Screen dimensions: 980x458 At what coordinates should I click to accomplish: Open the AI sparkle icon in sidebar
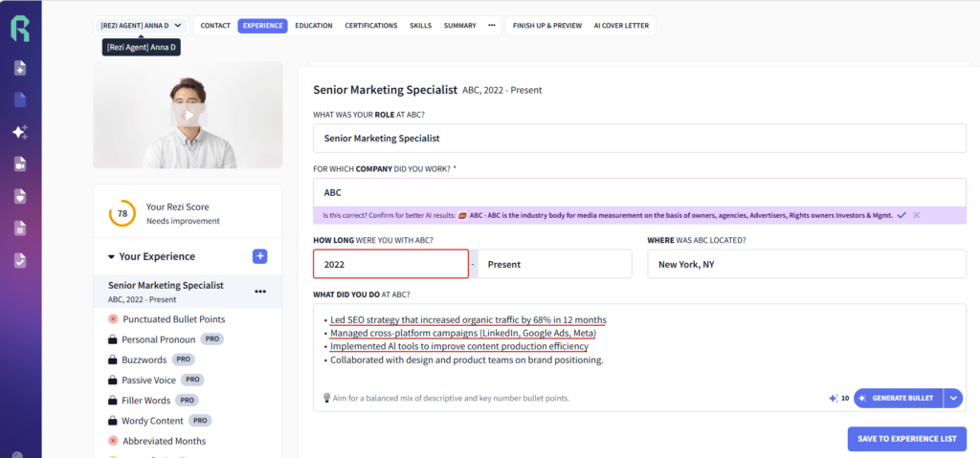pyautogui.click(x=20, y=133)
